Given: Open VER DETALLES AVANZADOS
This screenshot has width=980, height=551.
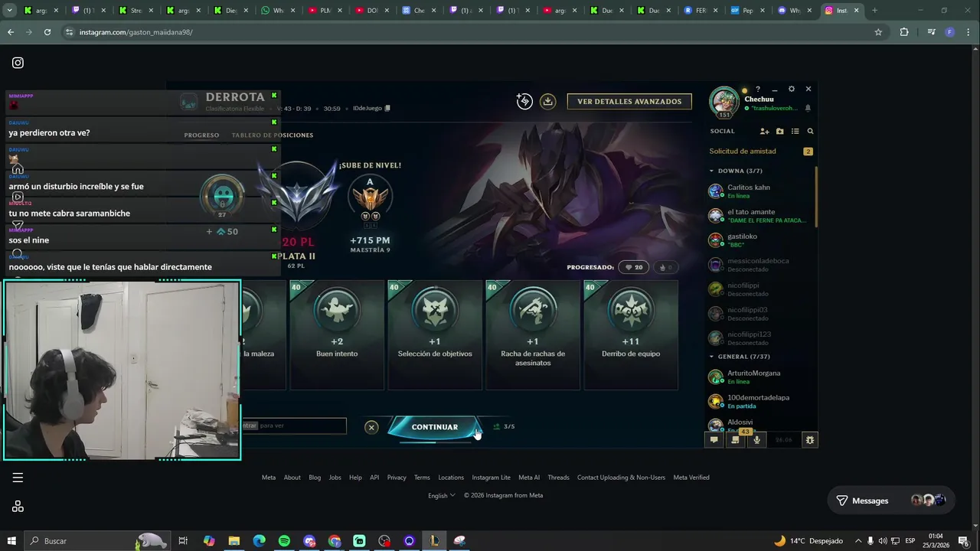Looking at the screenshot, I should [x=629, y=101].
